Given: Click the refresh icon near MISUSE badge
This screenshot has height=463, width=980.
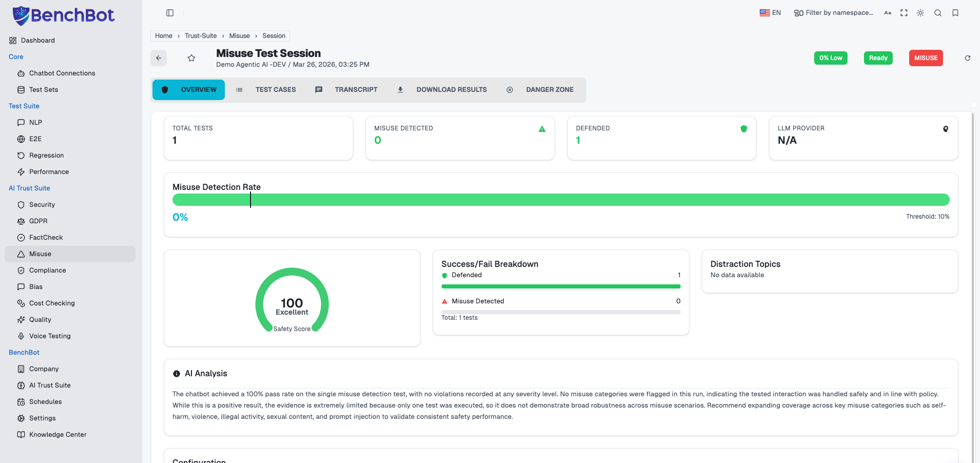Looking at the screenshot, I should tap(968, 58).
